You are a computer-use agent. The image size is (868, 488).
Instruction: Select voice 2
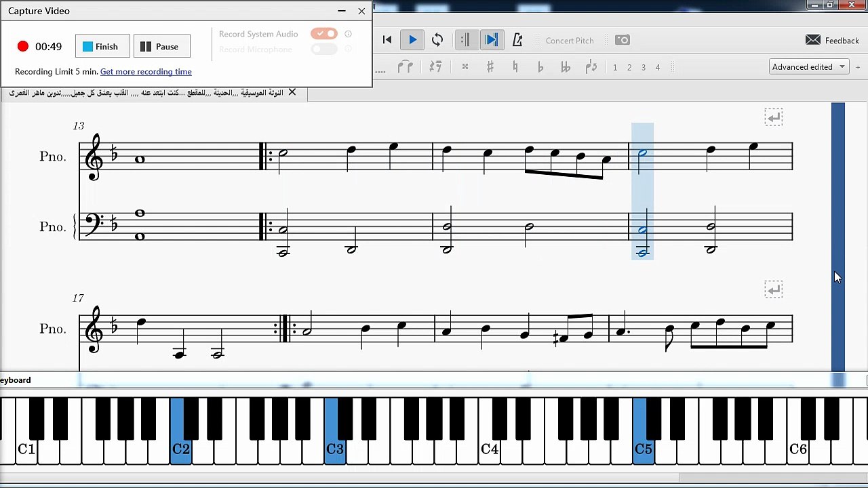pyautogui.click(x=629, y=67)
